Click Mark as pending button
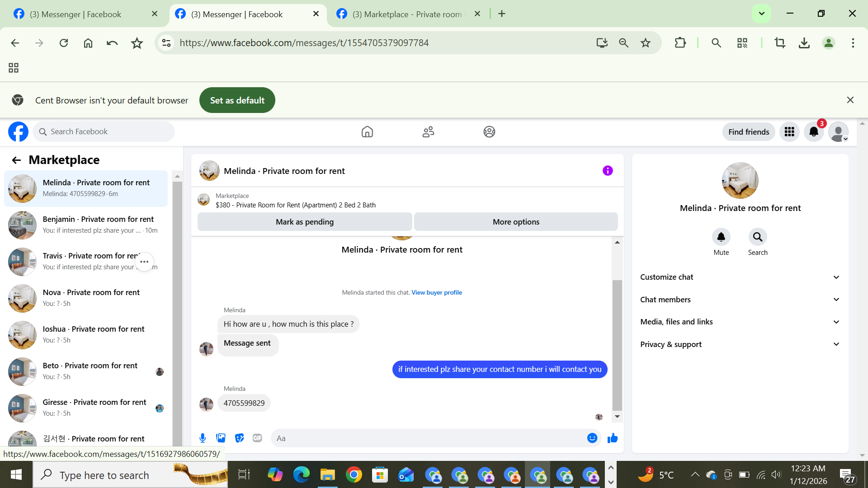The width and height of the screenshot is (868, 488). [x=305, y=222]
